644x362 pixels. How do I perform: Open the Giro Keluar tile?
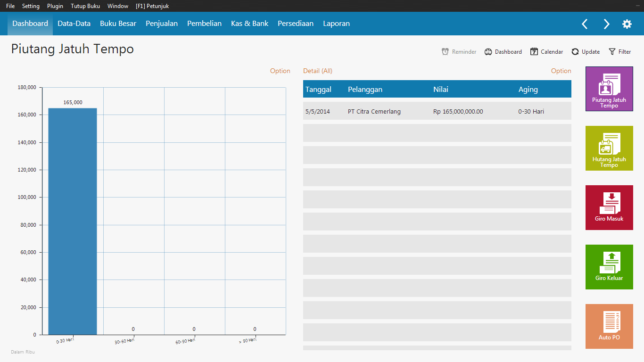click(609, 267)
